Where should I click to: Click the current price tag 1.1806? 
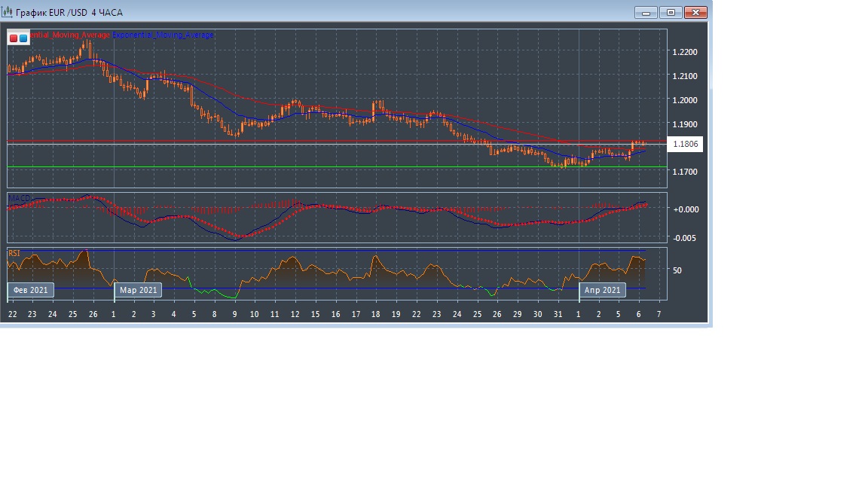click(685, 144)
